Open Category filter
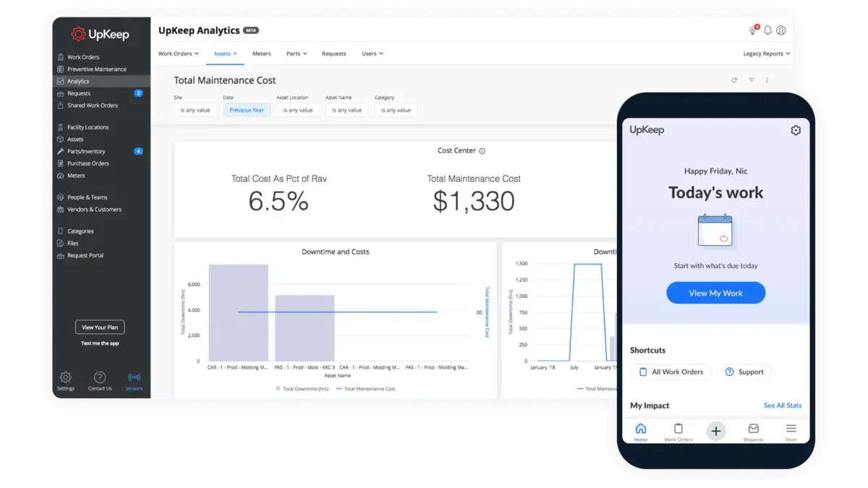The height and width of the screenshot is (488, 868). pos(396,110)
